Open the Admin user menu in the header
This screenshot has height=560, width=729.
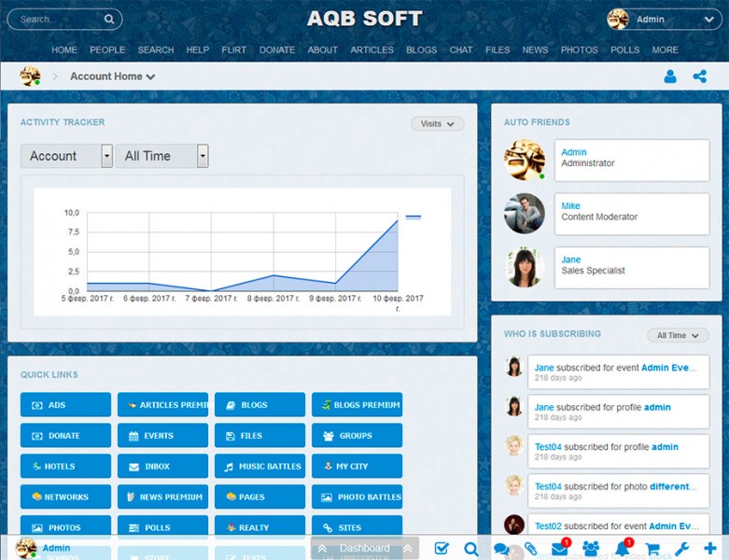(664, 20)
